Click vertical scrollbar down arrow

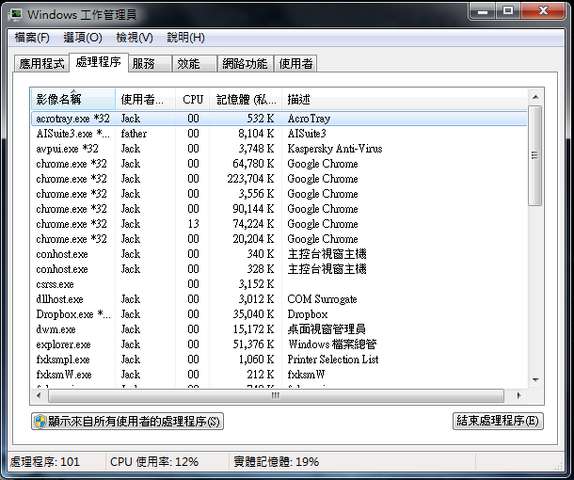pyautogui.click(x=536, y=380)
